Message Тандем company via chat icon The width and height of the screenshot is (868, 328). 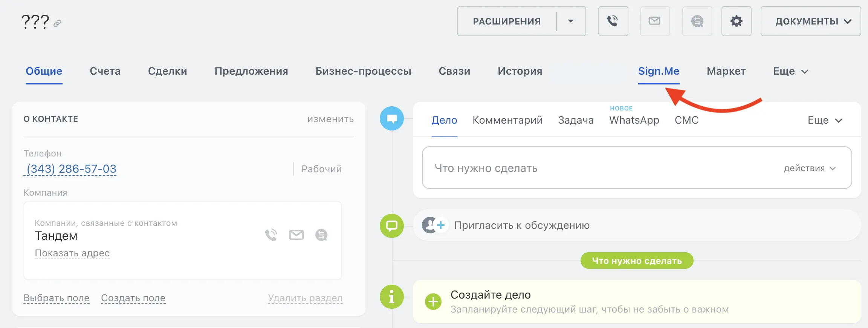pos(321,235)
